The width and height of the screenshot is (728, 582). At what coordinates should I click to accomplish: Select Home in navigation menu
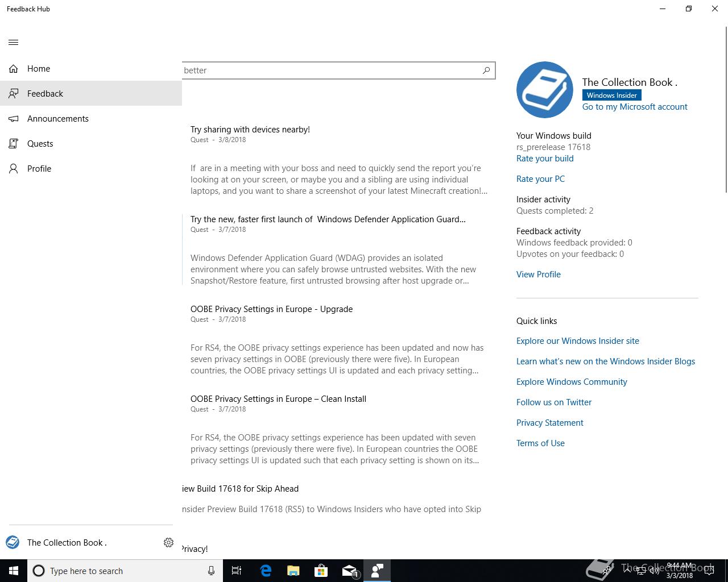[91, 69]
